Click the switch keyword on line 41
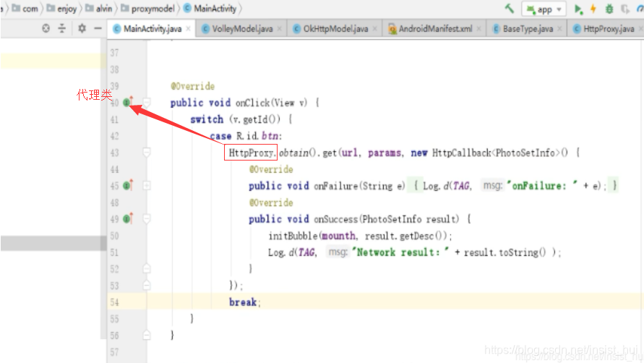 point(207,119)
